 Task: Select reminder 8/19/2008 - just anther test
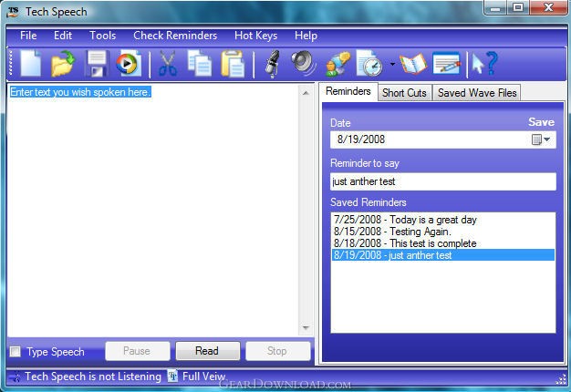pyautogui.click(x=442, y=254)
